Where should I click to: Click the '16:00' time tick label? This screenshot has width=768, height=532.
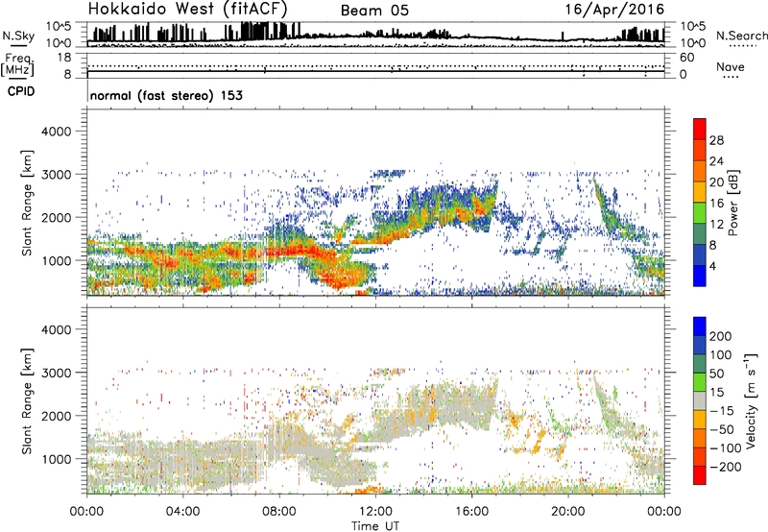[x=471, y=512]
